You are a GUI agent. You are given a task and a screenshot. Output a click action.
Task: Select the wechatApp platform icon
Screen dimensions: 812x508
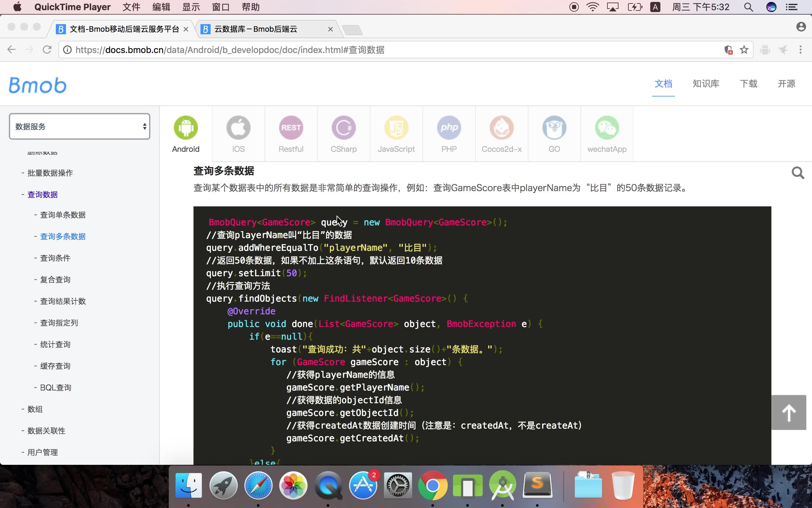tap(607, 128)
